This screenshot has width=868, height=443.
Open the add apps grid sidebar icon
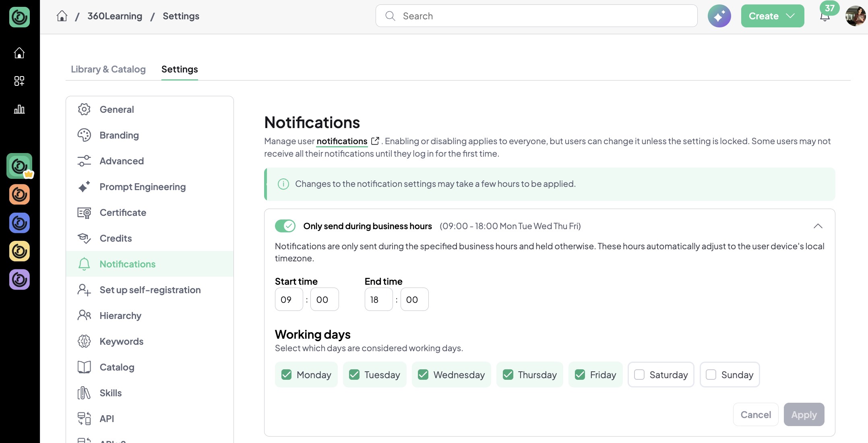19,81
